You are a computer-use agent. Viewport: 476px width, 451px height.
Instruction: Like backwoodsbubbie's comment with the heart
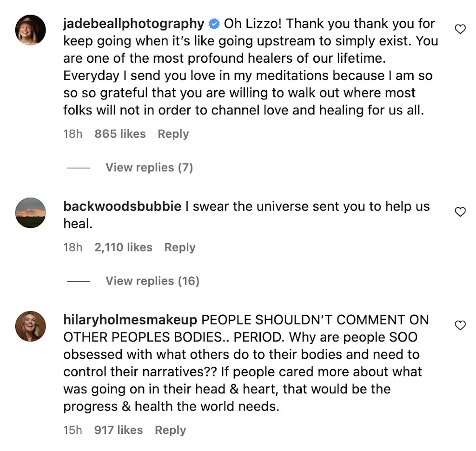click(460, 212)
